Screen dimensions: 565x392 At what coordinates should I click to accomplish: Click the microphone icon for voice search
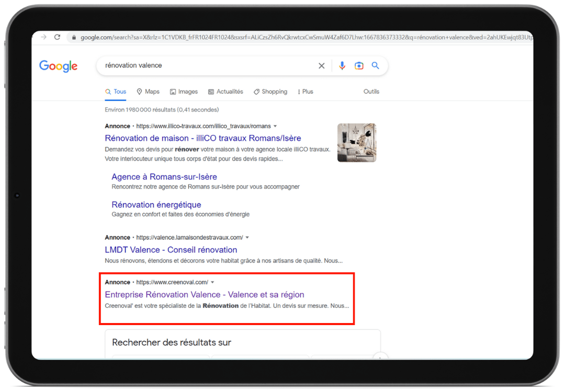(342, 65)
